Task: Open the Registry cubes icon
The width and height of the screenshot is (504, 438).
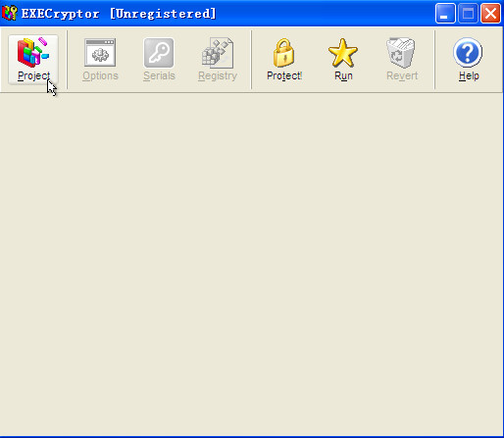Action: (x=218, y=53)
